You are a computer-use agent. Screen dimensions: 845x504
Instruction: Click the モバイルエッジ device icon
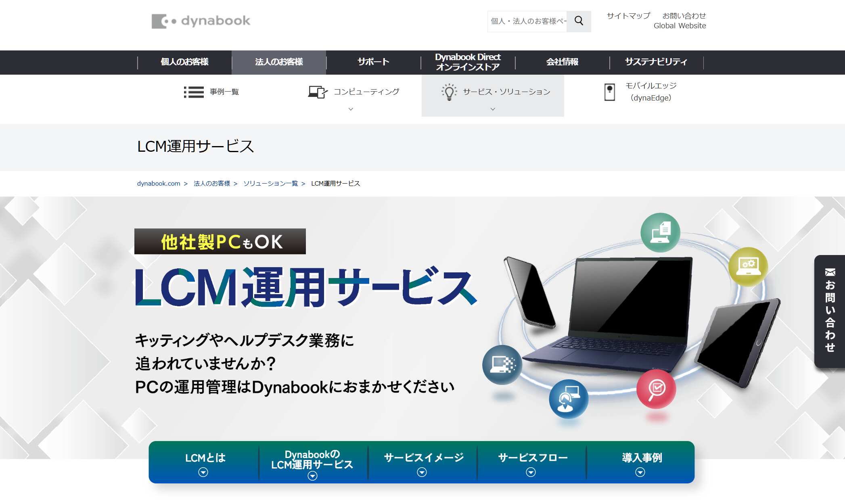click(x=610, y=92)
